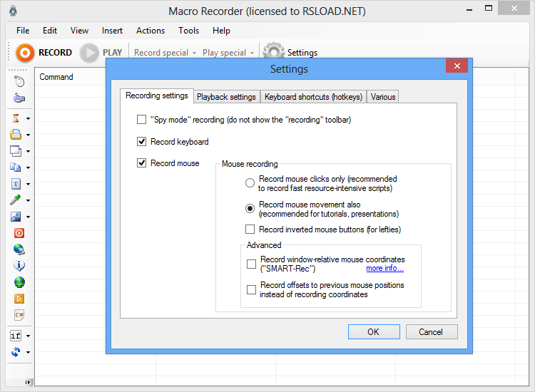This screenshot has width=535, height=392.
Task: Open the Actions menu
Action: [x=151, y=31]
